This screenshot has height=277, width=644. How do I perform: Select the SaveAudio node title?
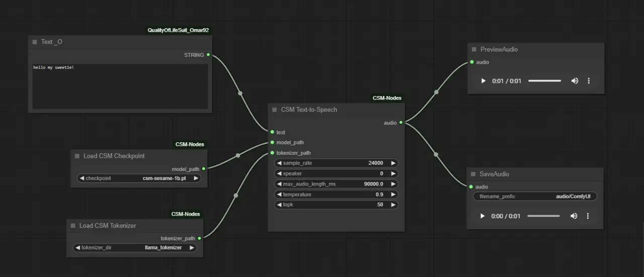(494, 174)
